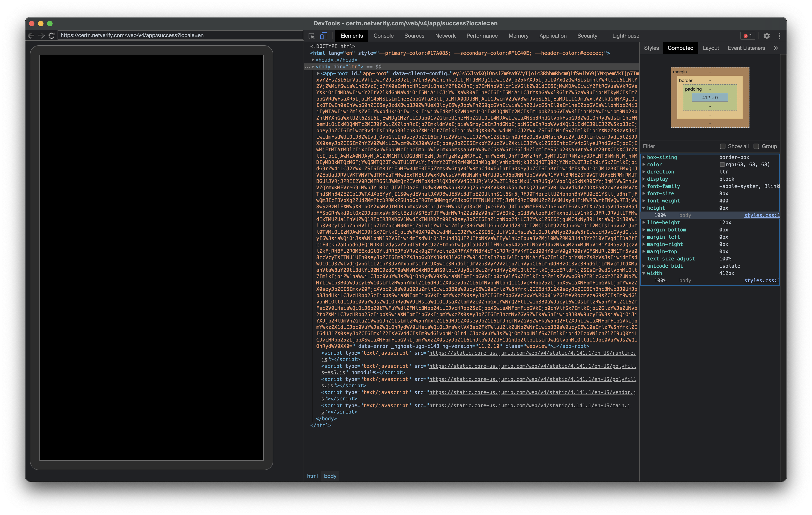
Task: Open the Security tab
Action: (x=587, y=36)
